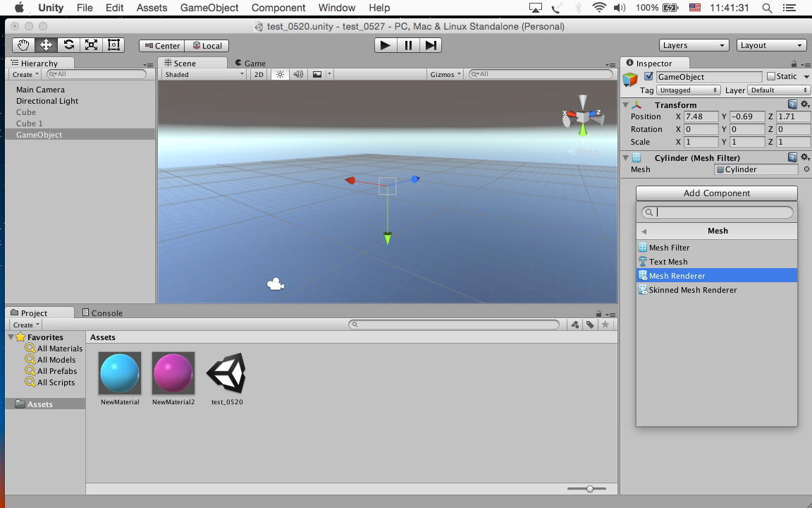
Task: Select Skinned Mesh Renderer component
Action: point(717,290)
